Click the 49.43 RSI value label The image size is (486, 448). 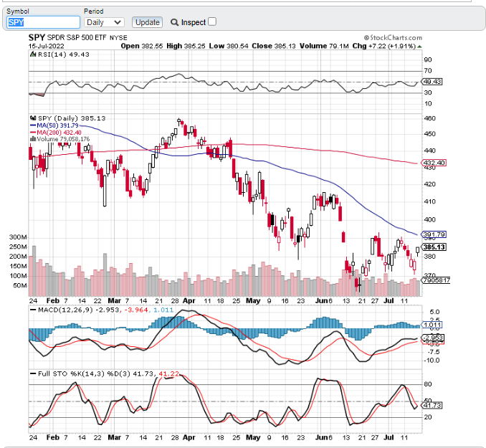point(432,82)
